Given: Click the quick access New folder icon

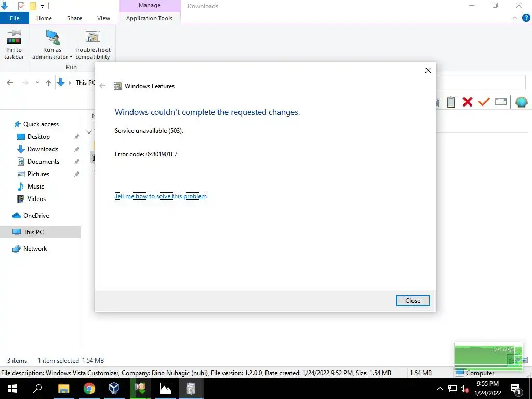Looking at the screenshot, I should pyautogui.click(x=33, y=6).
